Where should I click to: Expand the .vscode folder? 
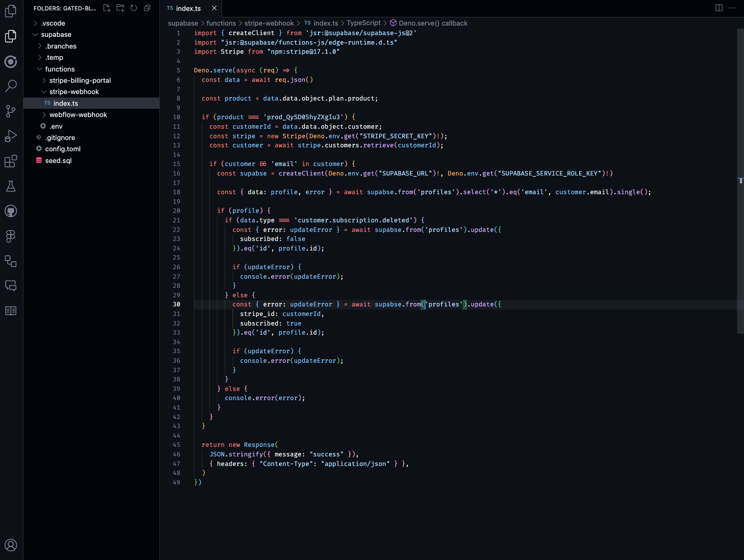pyautogui.click(x=91, y=23)
